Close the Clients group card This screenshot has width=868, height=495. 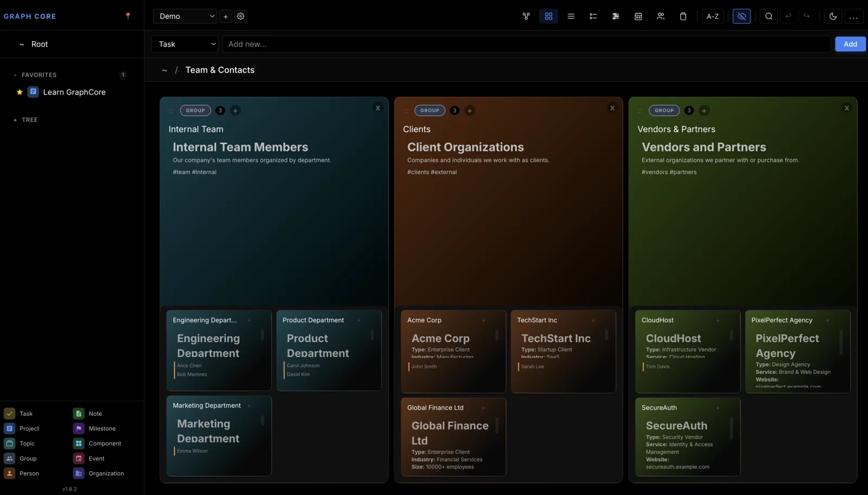(x=612, y=108)
